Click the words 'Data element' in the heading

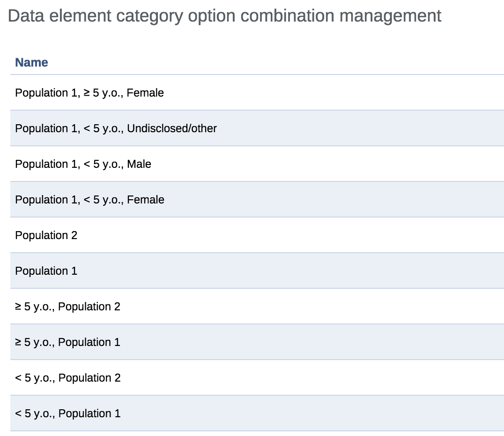[x=60, y=16]
